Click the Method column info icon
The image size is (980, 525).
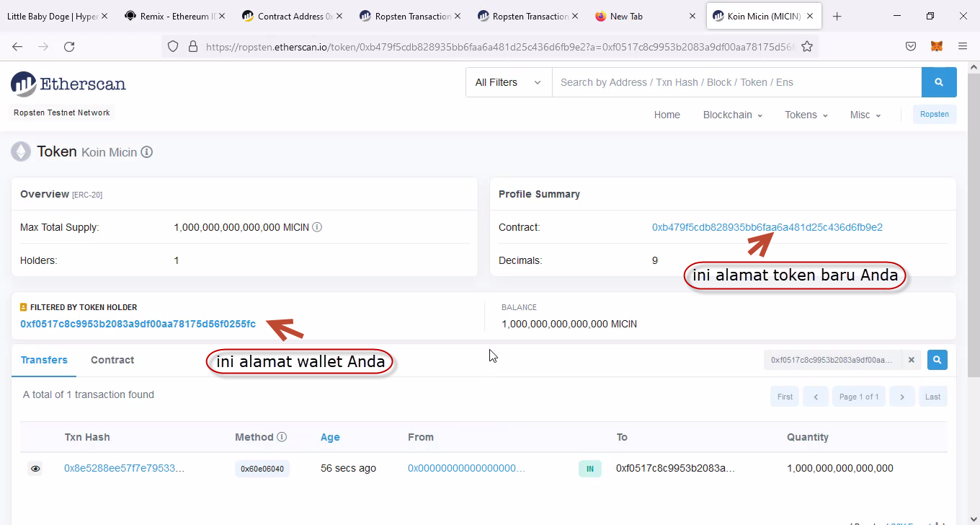coord(282,437)
